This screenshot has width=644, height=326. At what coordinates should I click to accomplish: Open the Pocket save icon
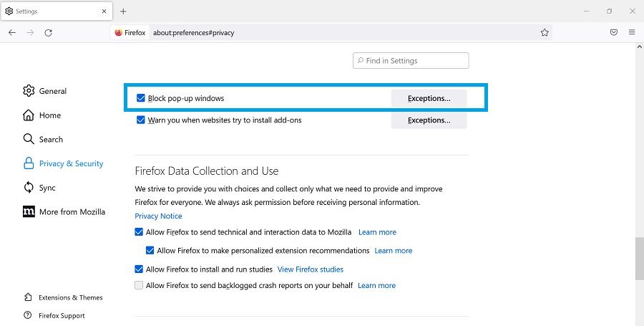pyautogui.click(x=614, y=32)
